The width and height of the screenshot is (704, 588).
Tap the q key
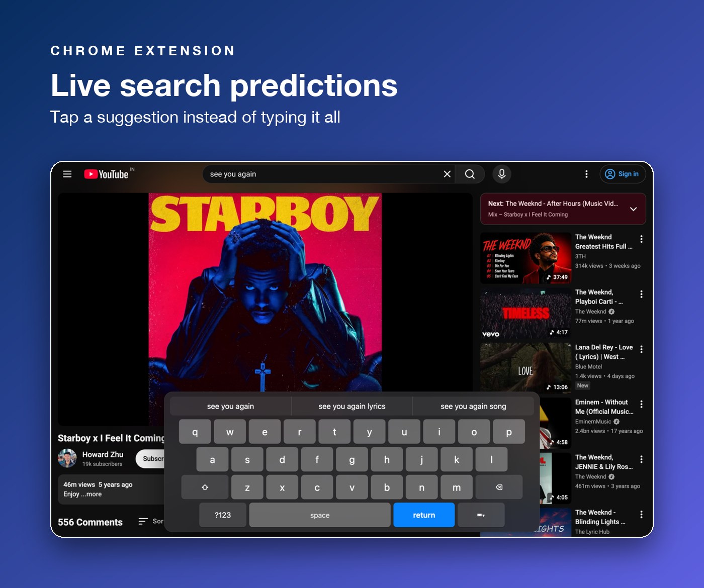pyautogui.click(x=195, y=432)
